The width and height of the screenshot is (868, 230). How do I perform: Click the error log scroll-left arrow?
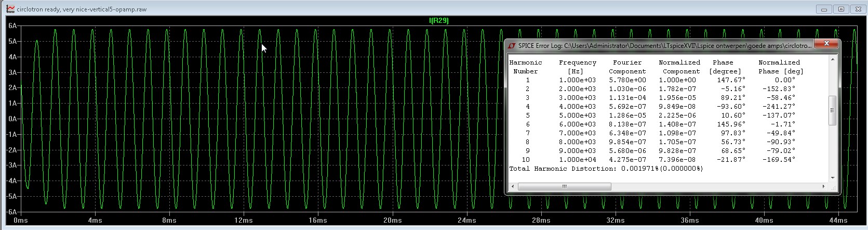click(x=513, y=186)
